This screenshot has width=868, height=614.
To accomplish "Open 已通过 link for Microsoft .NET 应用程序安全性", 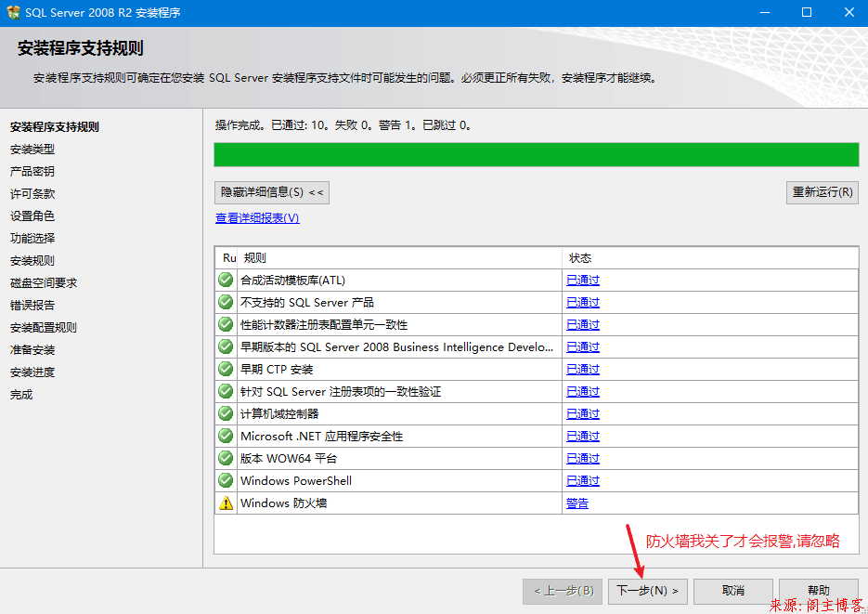I will coord(583,437).
